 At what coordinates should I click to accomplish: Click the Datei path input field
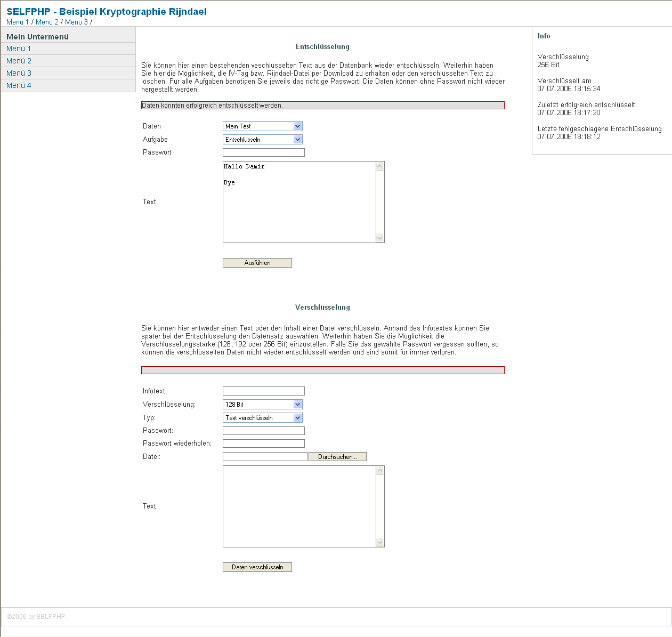click(265, 457)
